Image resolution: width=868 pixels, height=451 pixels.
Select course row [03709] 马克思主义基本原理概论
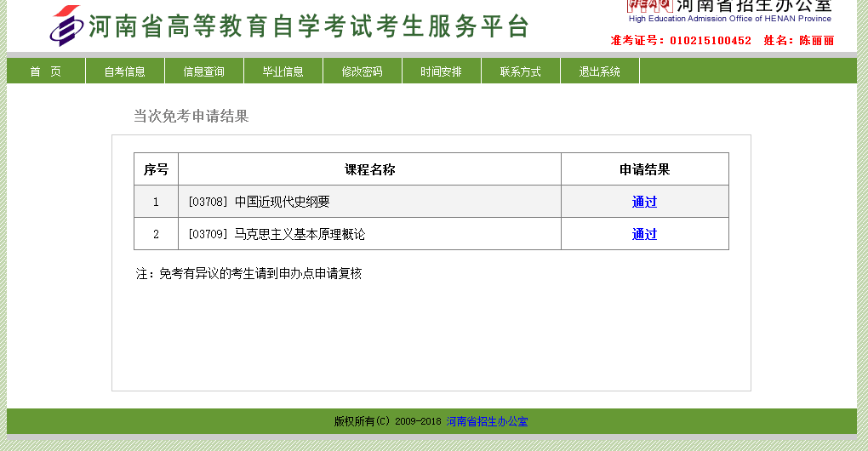[277, 234]
